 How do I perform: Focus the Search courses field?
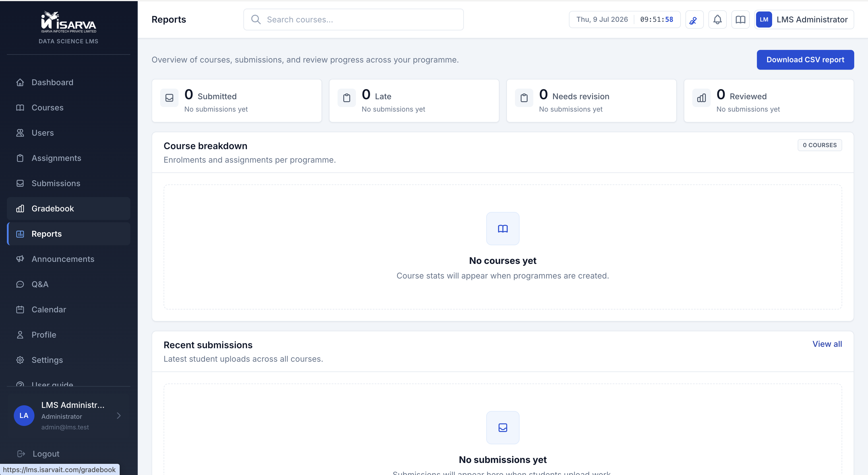click(353, 20)
